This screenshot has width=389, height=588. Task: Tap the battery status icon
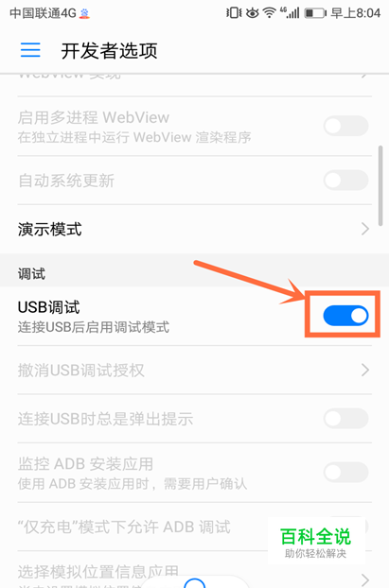314,13
